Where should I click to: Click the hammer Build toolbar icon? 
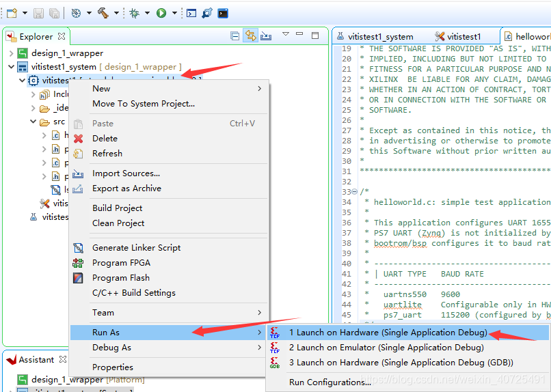point(103,14)
